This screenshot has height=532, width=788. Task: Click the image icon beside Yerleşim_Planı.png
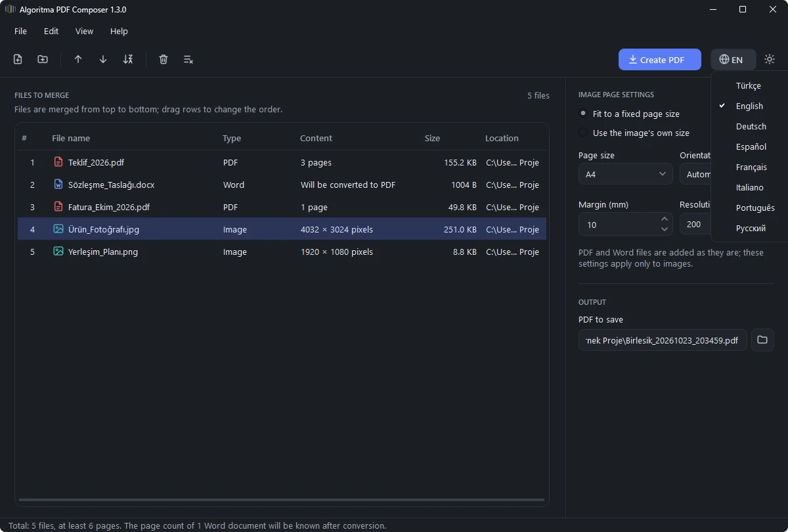58,252
